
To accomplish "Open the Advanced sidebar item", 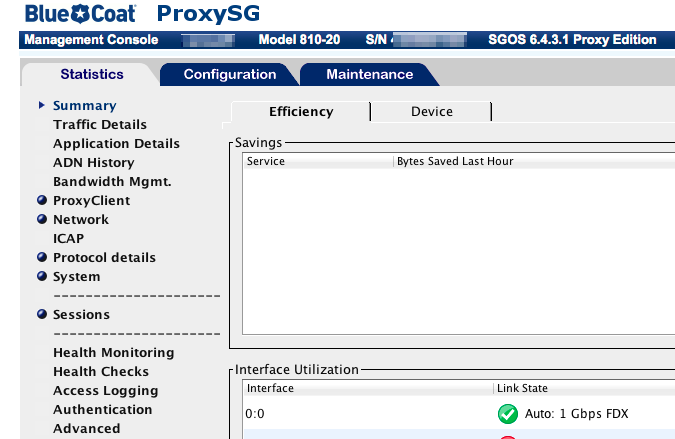I will click(87, 428).
